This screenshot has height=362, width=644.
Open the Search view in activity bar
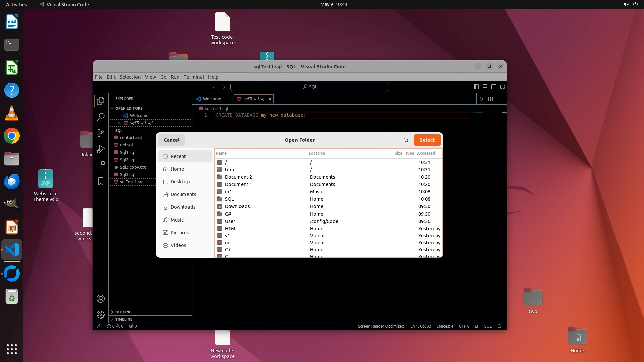100,117
